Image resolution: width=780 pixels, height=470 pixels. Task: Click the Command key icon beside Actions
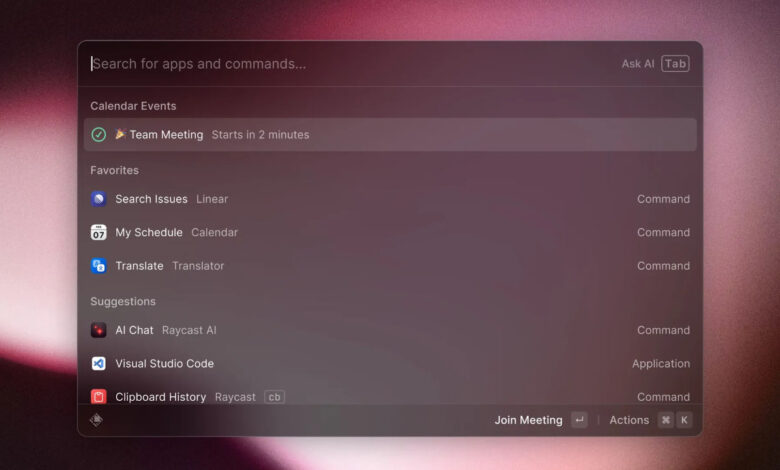coord(666,420)
